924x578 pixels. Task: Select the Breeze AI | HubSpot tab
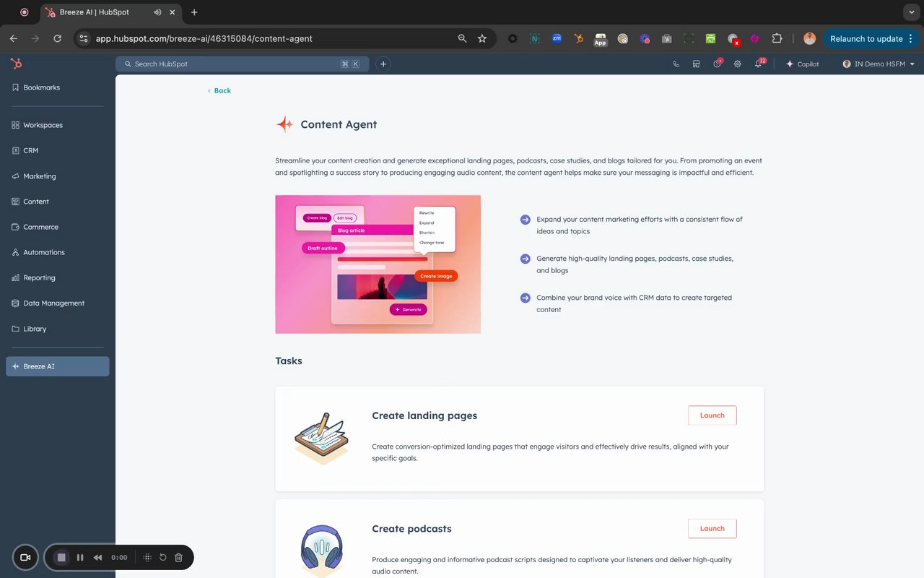(112, 12)
